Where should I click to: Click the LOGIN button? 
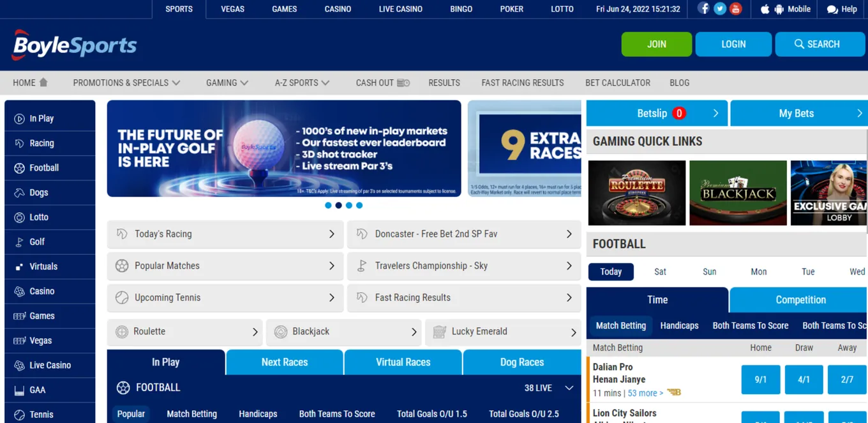733,44
